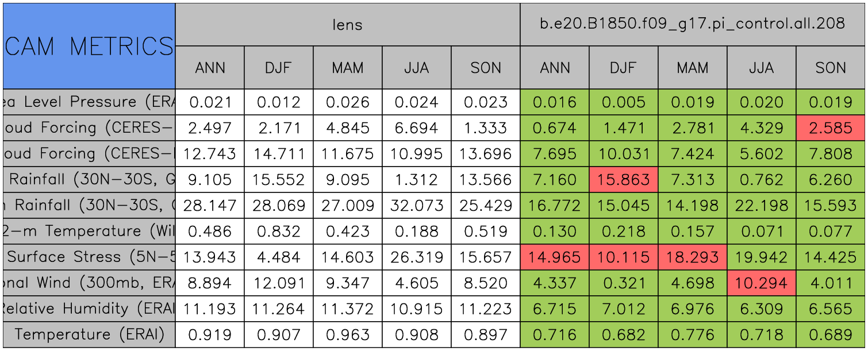Select the white cell with value 32.073
The height and width of the screenshot is (351, 868).
[417, 206]
